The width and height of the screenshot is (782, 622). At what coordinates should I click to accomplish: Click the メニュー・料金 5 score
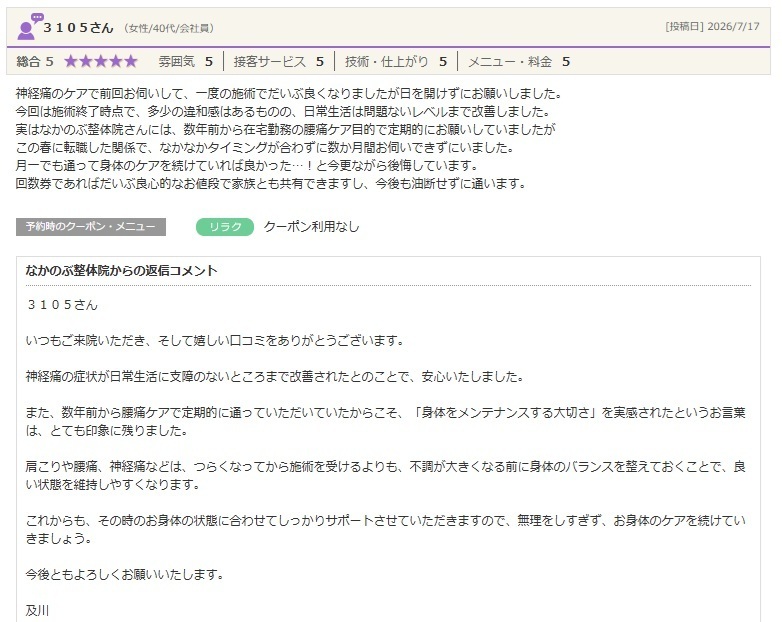pyautogui.click(x=519, y=61)
